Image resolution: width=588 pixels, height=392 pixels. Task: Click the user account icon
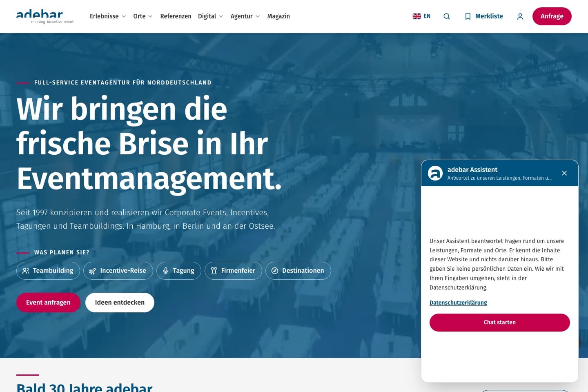pos(520,16)
